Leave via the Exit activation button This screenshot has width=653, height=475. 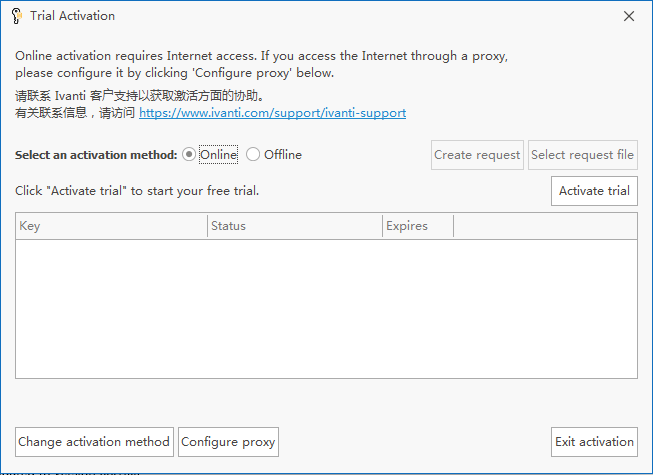click(x=594, y=442)
